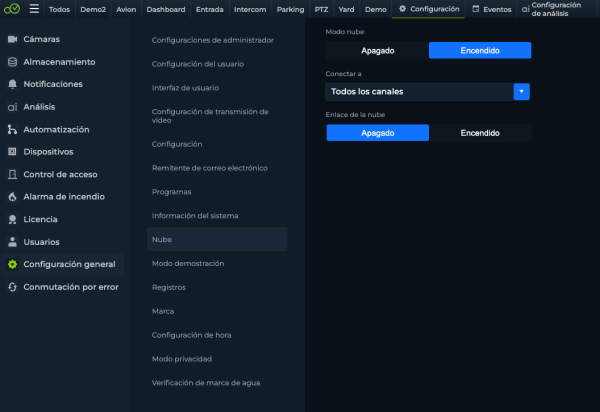Switch to the Dashboard tab
This screenshot has height=412, width=600.
(x=166, y=9)
